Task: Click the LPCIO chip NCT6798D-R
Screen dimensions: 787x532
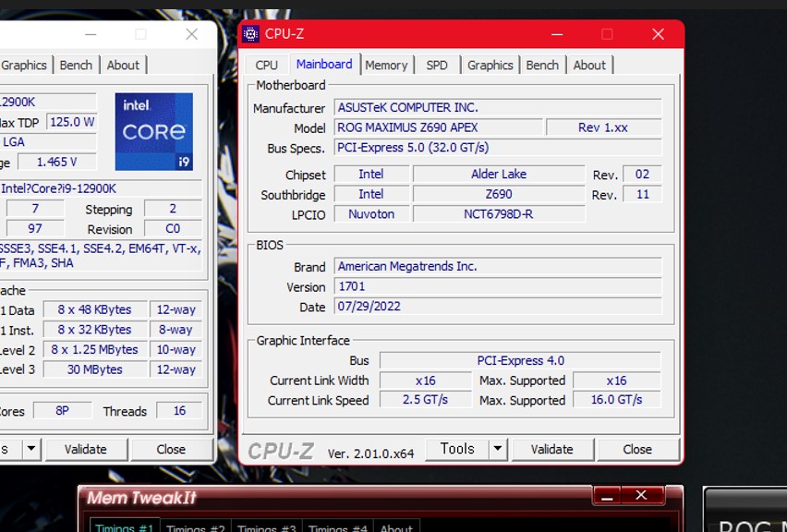Action: click(x=499, y=214)
